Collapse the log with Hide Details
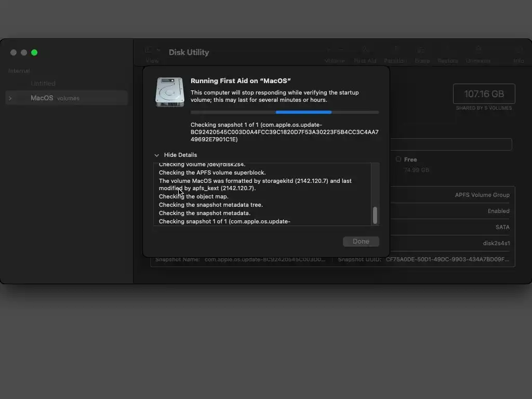The height and width of the screenshot is (399, 532). tap(176, 155)
